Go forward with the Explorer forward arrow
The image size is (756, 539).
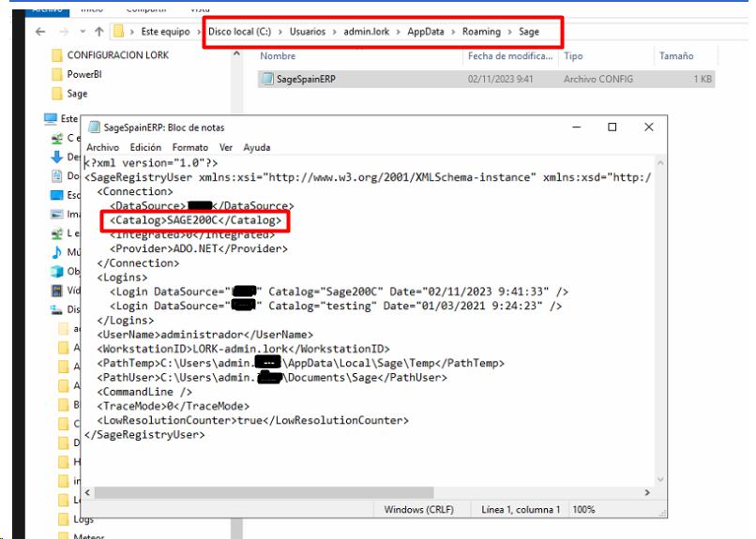(x=64, y=32)
